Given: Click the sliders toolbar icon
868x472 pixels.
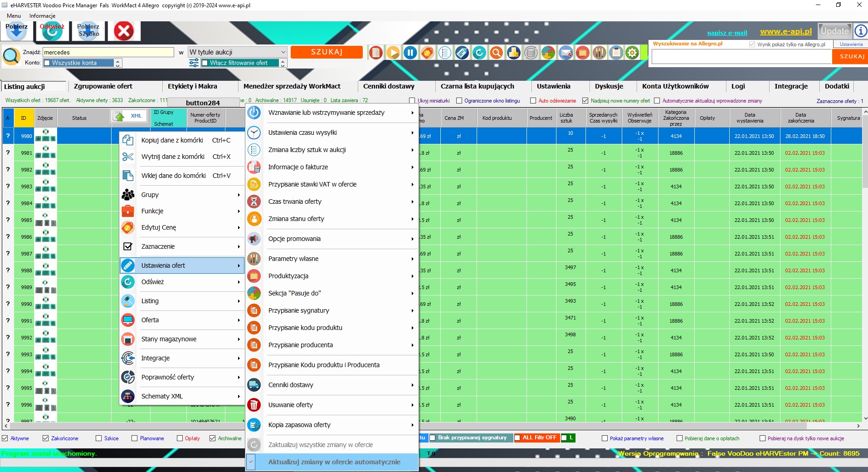Looking at the screenshot, I should [600, 53].
